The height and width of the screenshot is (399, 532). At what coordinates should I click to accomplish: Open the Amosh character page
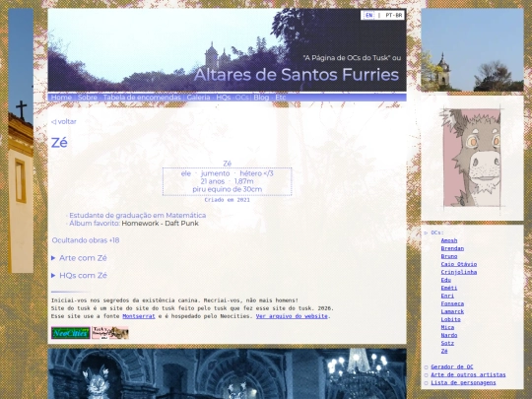pos(449,240)
